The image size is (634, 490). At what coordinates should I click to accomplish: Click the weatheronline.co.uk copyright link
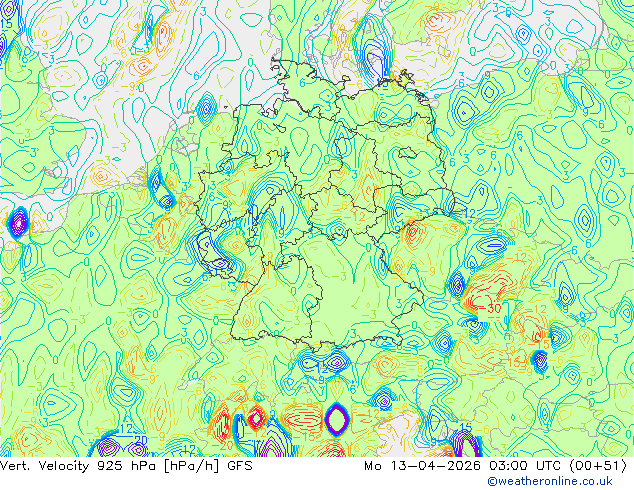pos(550,481)
